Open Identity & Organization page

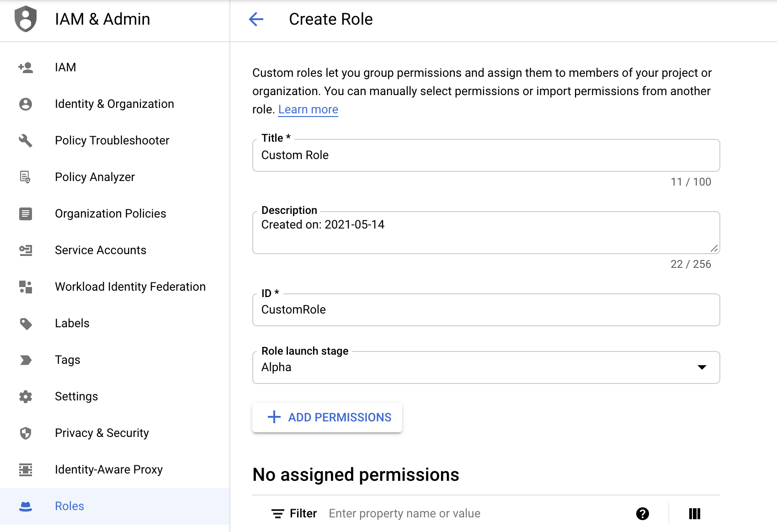(x=115, y=104)
